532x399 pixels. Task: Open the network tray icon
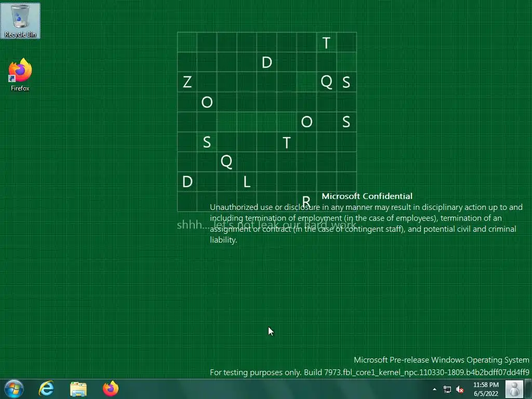point(447,389)
